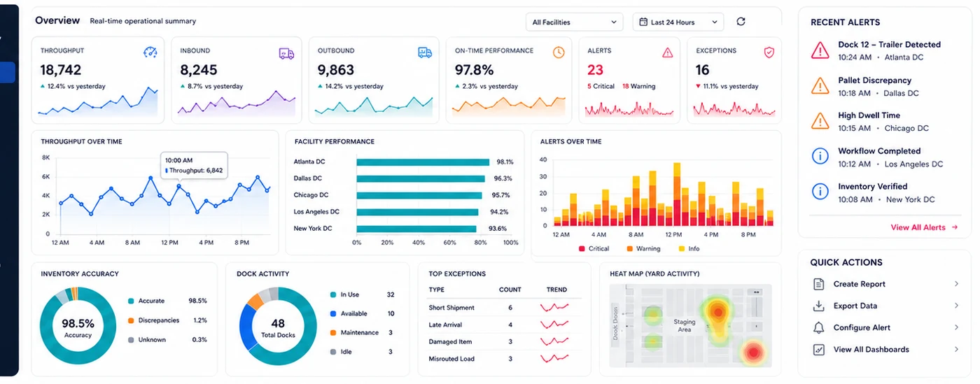Click the Inventory Verified alert title
The width and height of the screenshot is (980, 384).
872,187
